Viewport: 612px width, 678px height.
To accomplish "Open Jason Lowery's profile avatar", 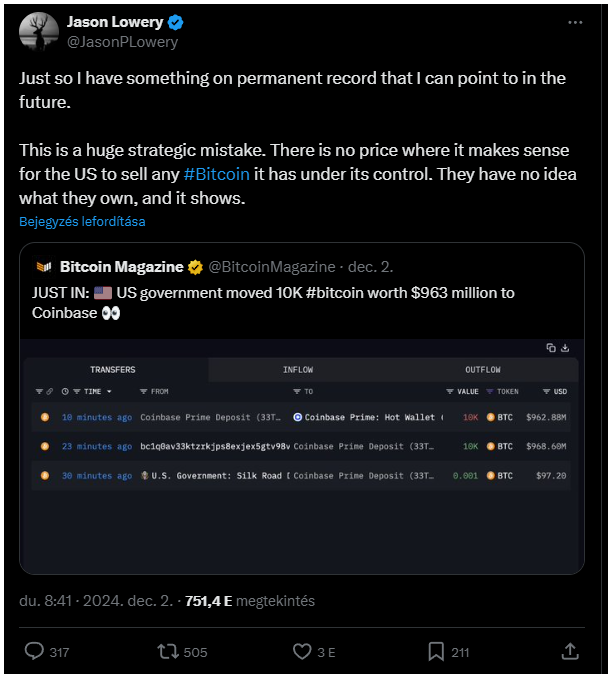I will point(38,32).
